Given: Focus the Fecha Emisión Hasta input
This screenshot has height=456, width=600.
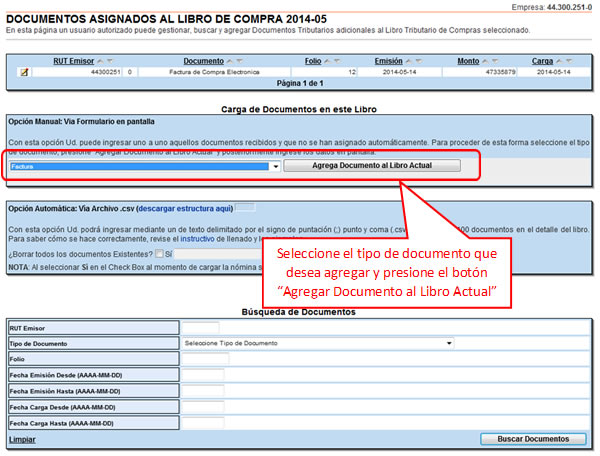Looking at the screenshot, I should point(203,391).
